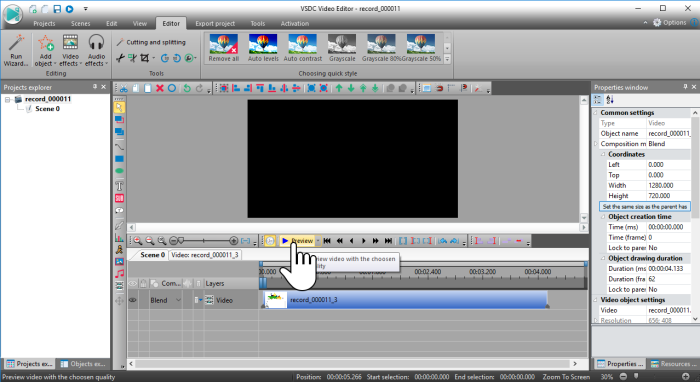The image size is (700, 382).
Task: Collapse the record_000011 project tree node
Action: click(8, 99)
